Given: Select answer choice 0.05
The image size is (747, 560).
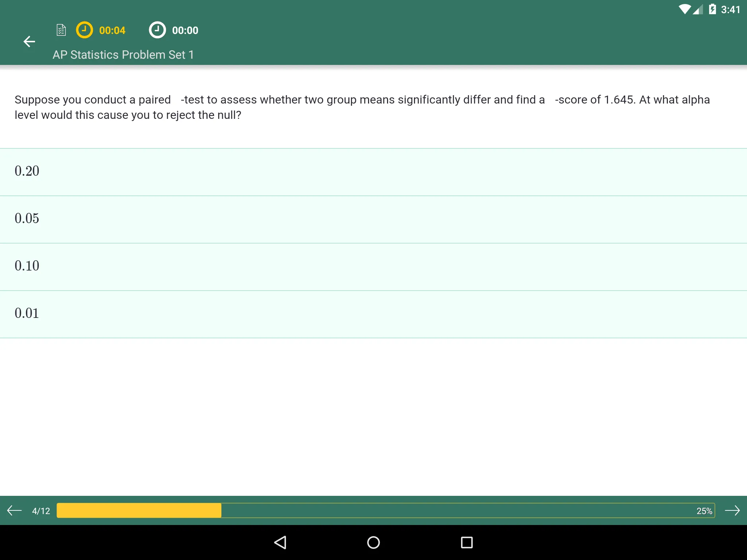Looking at the screenshot, I should [x=373, y=219].
